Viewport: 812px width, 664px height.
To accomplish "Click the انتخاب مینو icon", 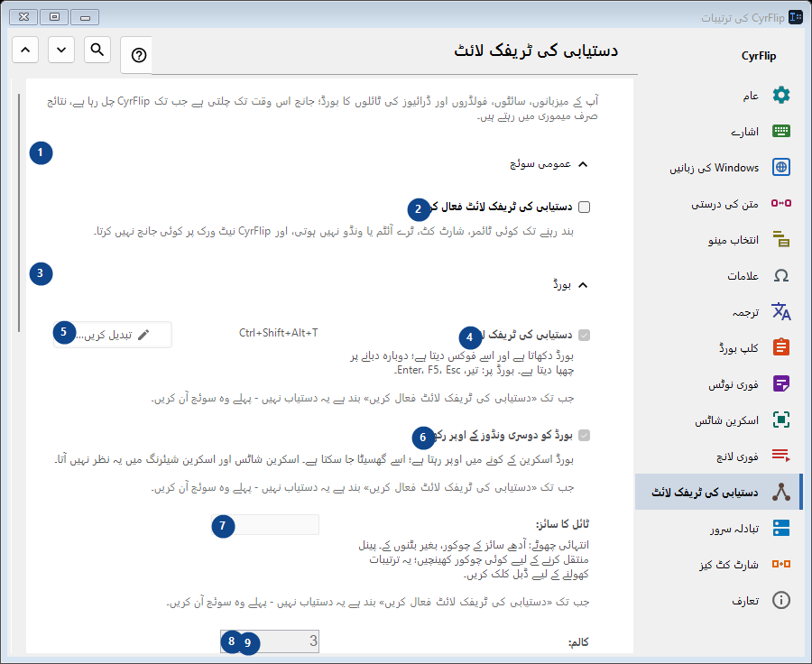I will coord(781,239).
